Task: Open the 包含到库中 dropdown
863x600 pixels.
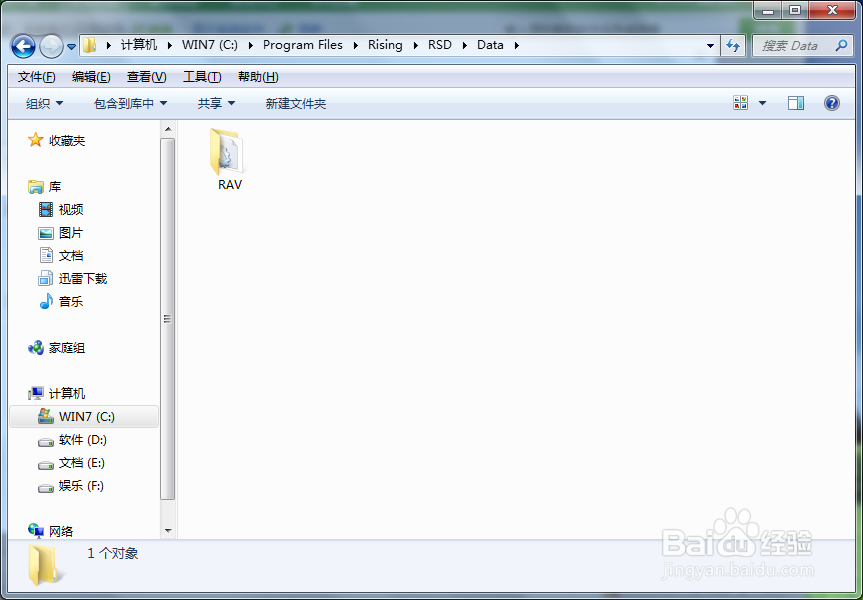Action: click(x=130, y=103)
